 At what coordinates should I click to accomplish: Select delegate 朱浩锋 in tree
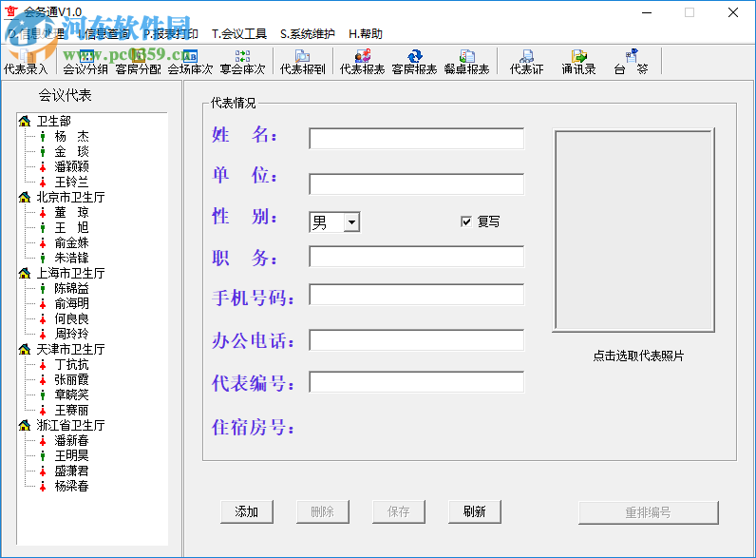click(71, 258)
